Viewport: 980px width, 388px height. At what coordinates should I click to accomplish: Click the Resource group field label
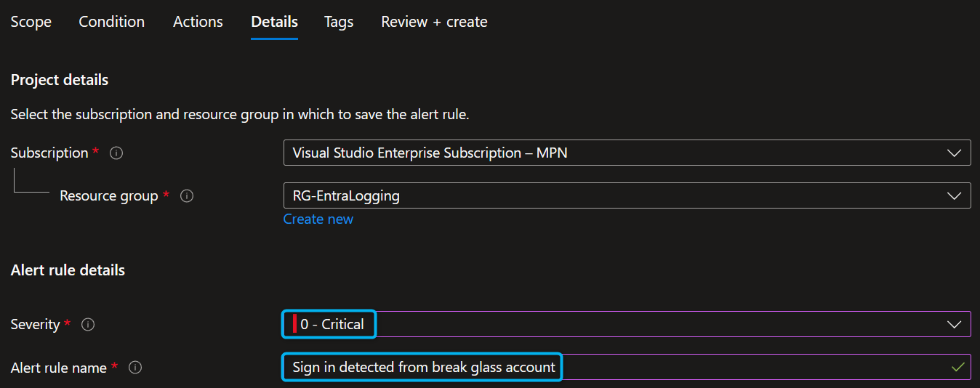click(x=108, y=196)
